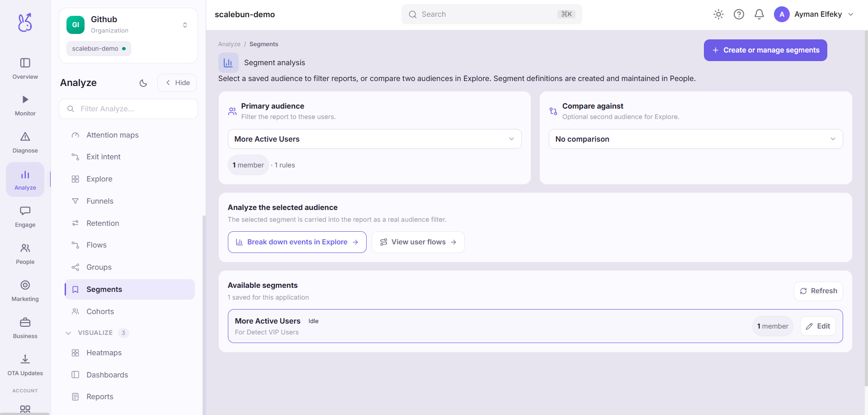Select the More Active Users segment row
The image size is (868, 415).
point(535,326)
